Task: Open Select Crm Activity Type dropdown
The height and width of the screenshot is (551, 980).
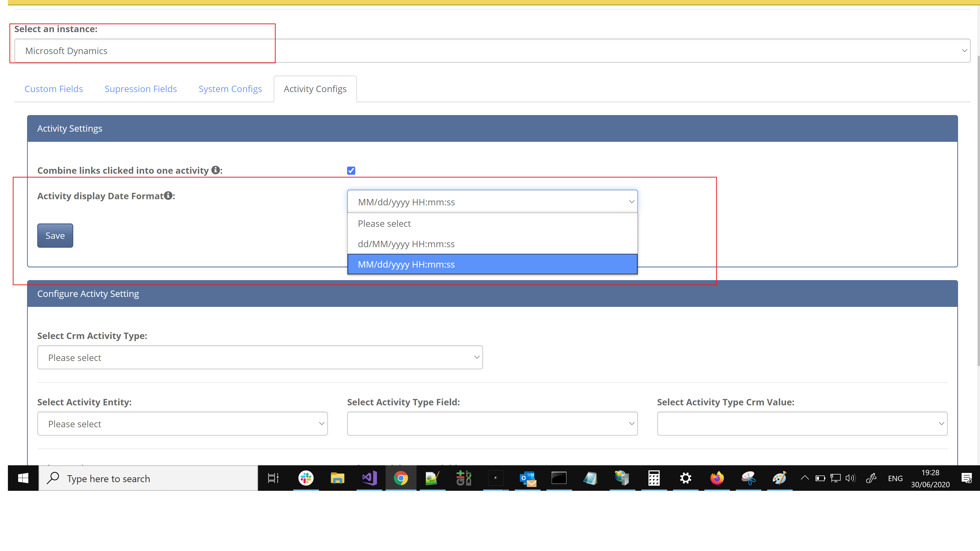Action: [260, 357]
